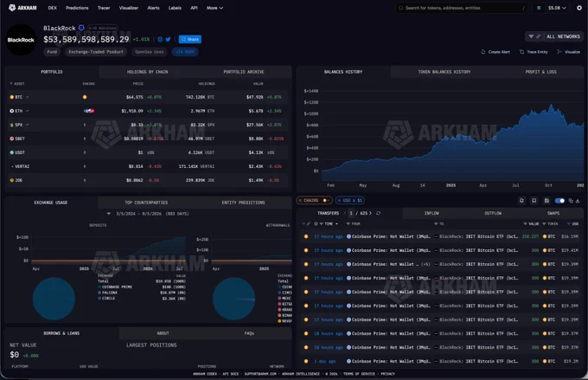Click the USDT coin icon in portfolio
The width and height of the screenshot is (588, 380).
click(x=11, y=152)
